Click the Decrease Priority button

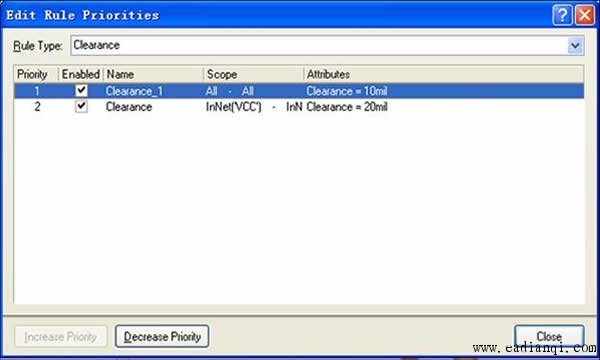(x=162, y=336)
